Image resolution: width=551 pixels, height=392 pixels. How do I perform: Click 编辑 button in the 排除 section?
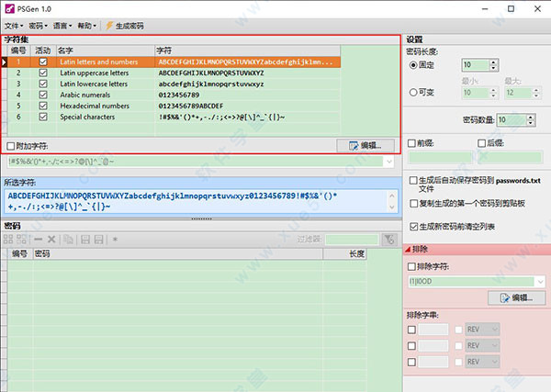pos(516,298)
